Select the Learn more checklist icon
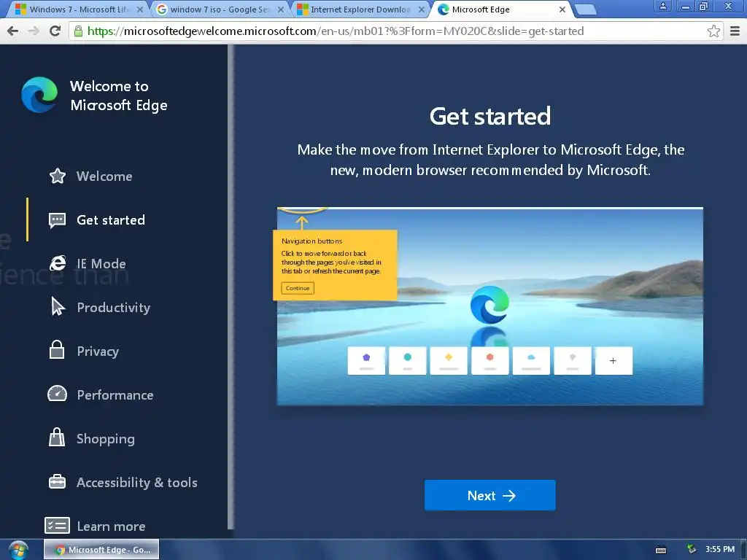Viewport: 747px width, 560px height. point(57,526)
